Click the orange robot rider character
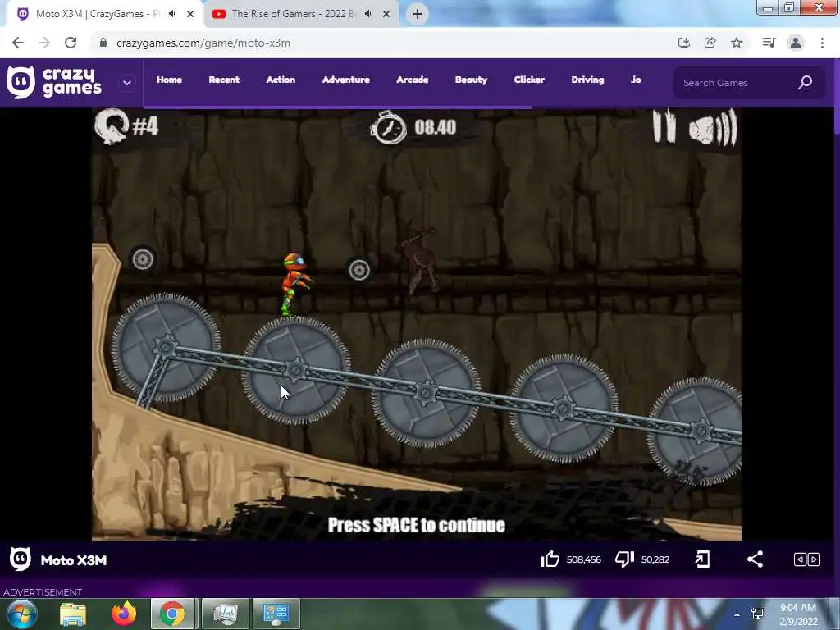840x630 pixels. (x=295, y=284)
